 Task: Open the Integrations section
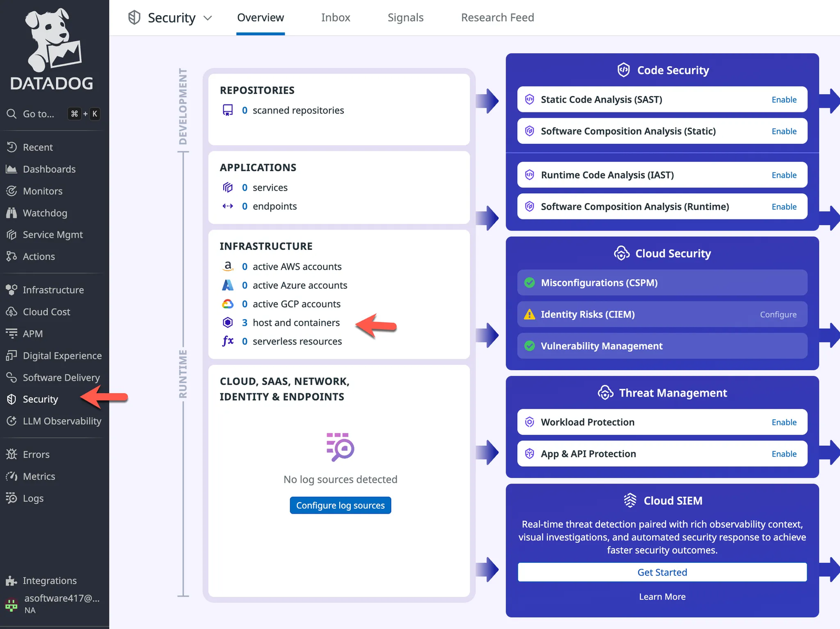[49, 580]
